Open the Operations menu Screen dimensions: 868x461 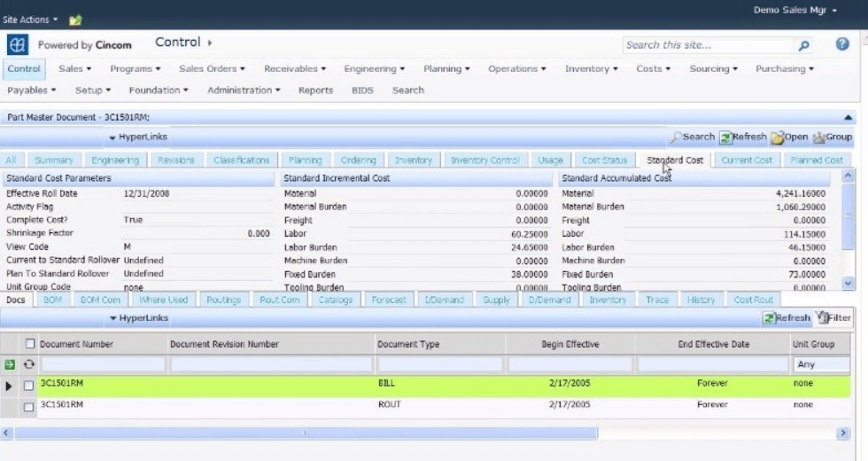click(x=517, y=69)
